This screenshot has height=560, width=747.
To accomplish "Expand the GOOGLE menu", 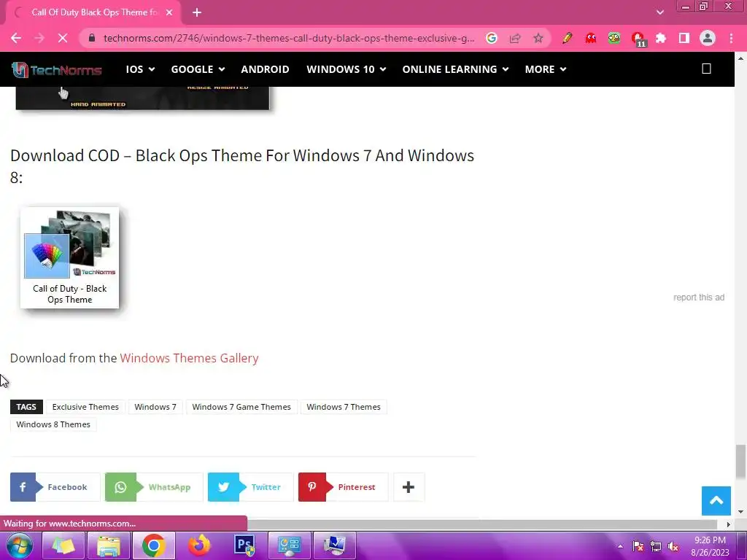I will coord(198,69).
